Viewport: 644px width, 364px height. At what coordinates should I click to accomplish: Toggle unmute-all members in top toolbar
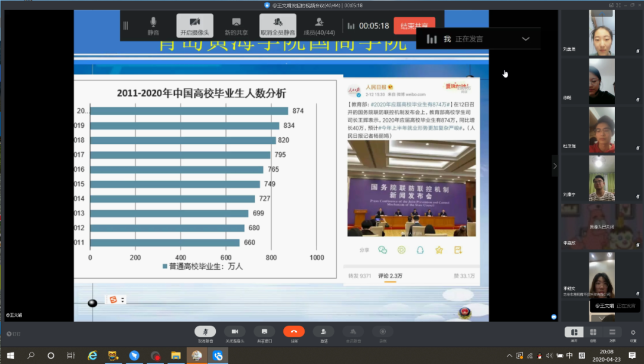tap(278, 26)
